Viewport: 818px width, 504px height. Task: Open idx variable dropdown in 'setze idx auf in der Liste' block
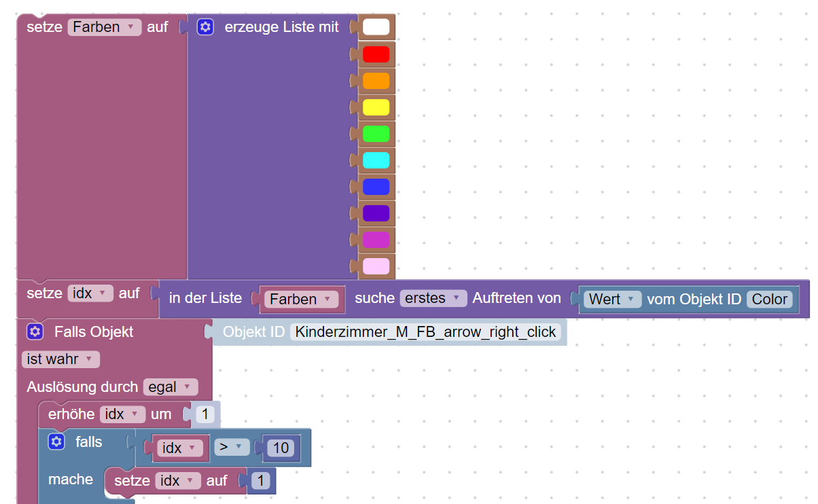pyautogui.click(x=90, y=293)
